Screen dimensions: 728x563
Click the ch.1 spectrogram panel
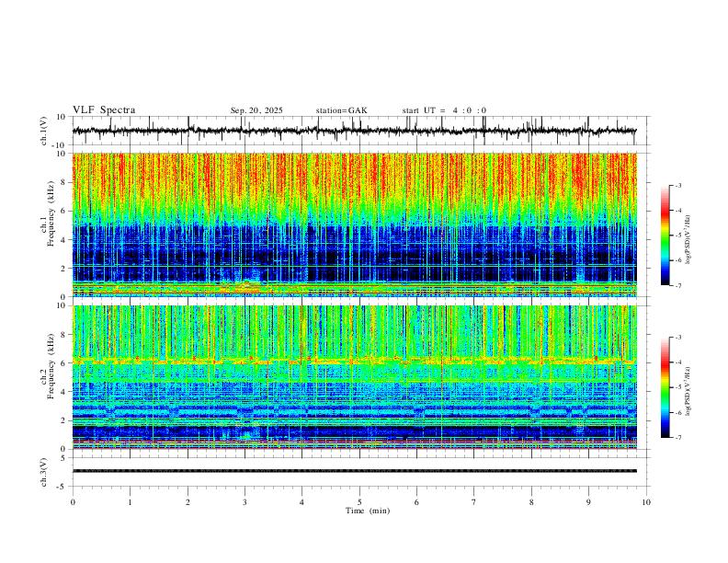(354, 224)
